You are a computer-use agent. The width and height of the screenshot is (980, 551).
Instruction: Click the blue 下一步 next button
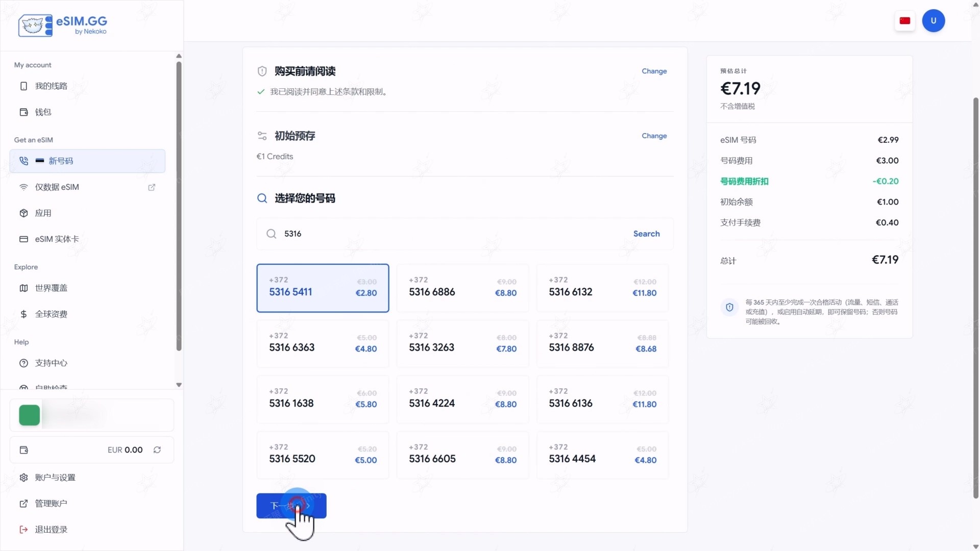tap(291, 506)
